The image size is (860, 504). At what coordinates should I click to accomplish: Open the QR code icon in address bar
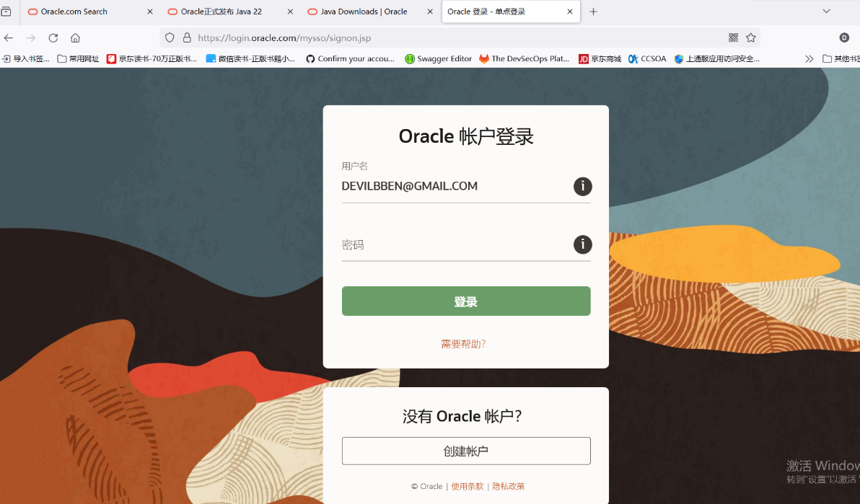pos(733,37)
